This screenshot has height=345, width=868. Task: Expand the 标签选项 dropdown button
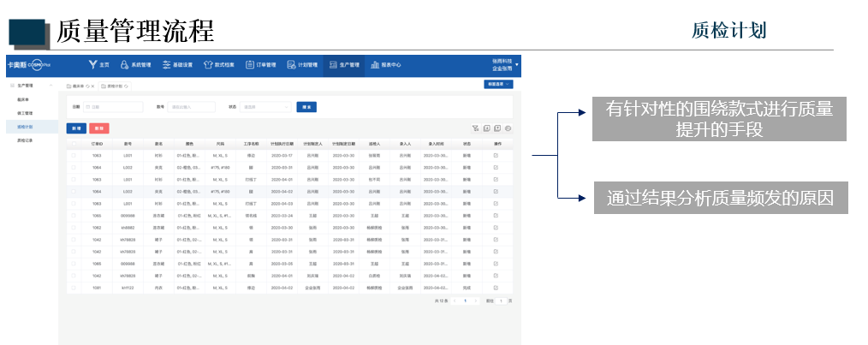[x=498, y=85]
